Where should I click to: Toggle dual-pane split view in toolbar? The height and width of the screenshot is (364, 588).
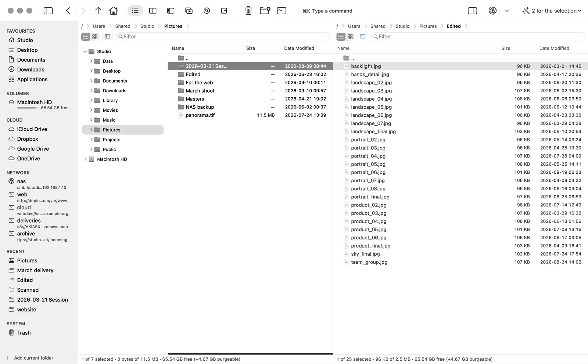[153, 11]
